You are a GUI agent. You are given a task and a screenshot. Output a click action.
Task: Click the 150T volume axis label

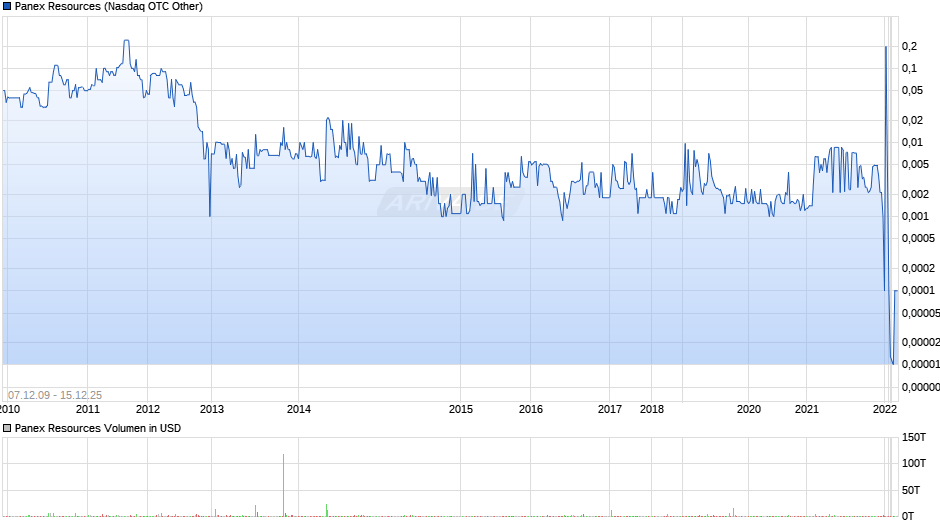click(914, 437)
